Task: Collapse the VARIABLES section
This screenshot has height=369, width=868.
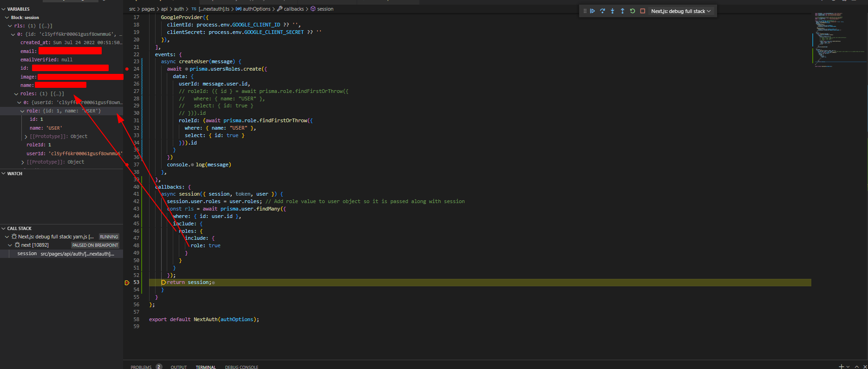Action: 4,9
